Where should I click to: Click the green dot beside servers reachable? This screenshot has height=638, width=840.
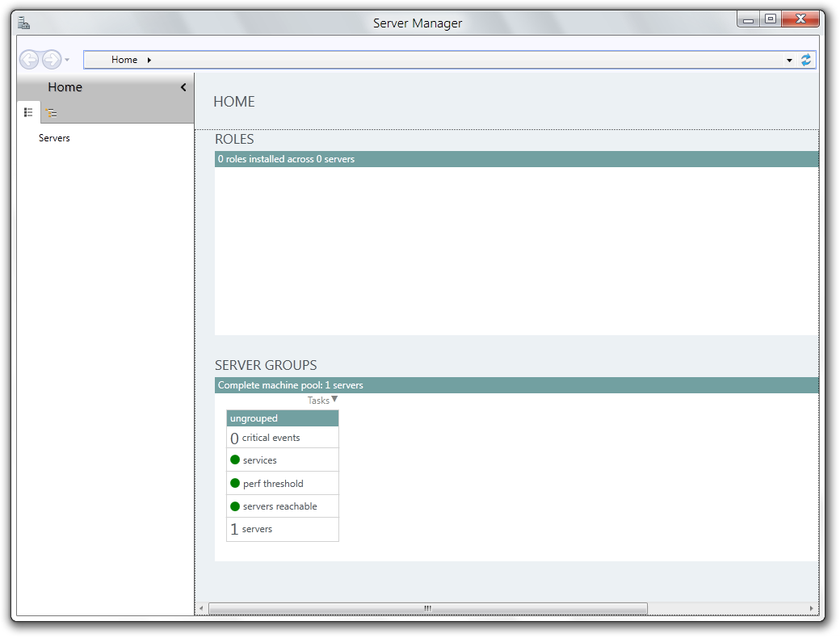tap(235, 506)
